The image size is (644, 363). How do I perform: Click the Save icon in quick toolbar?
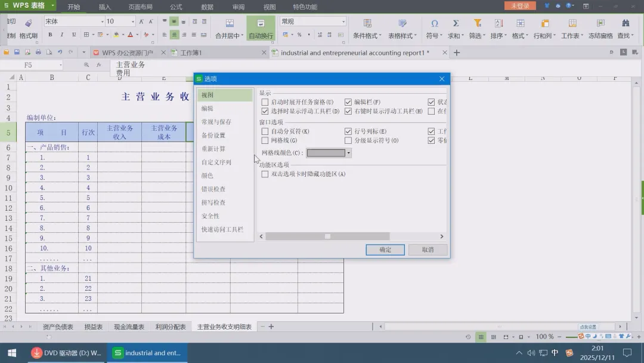17,52
